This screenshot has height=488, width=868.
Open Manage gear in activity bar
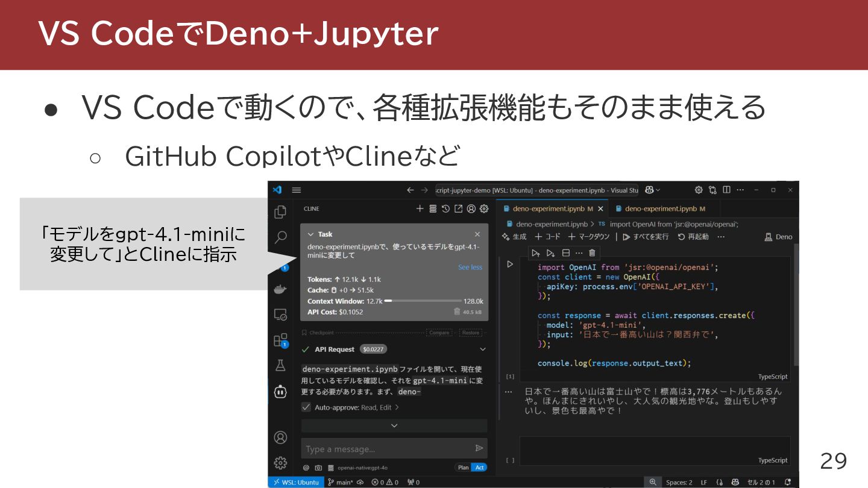coord(280,463)
